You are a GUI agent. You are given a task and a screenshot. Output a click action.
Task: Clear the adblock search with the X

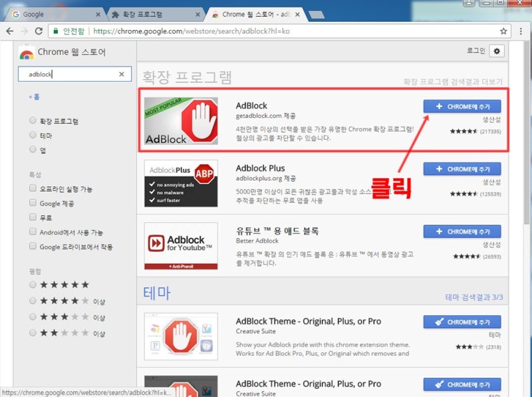[122, 74]
